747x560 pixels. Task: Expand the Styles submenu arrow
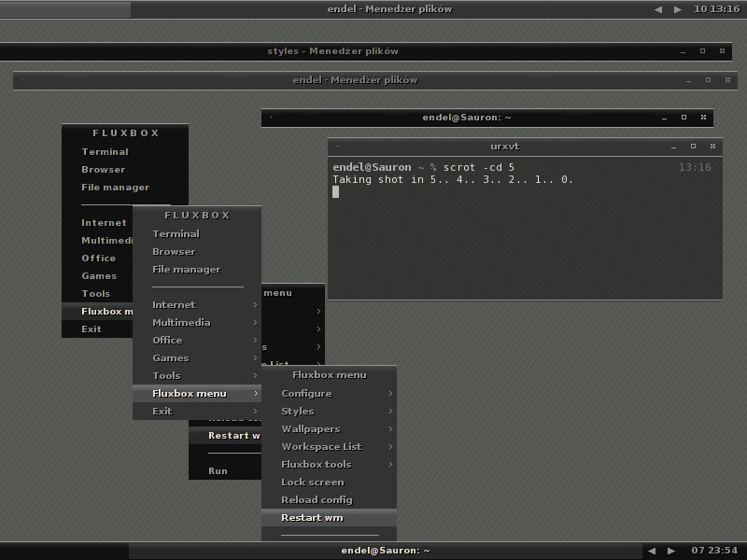coord(390,411)
